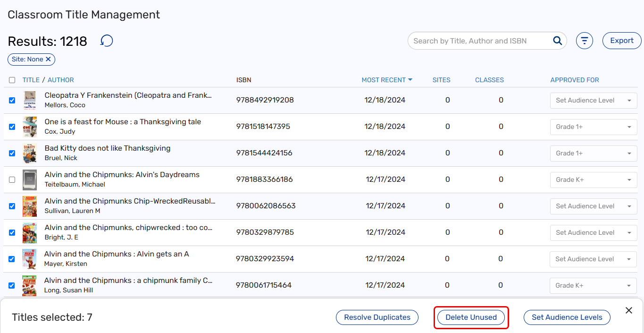Click the Results: 1218 count
The image size is (644, 333).
point(48,42)
